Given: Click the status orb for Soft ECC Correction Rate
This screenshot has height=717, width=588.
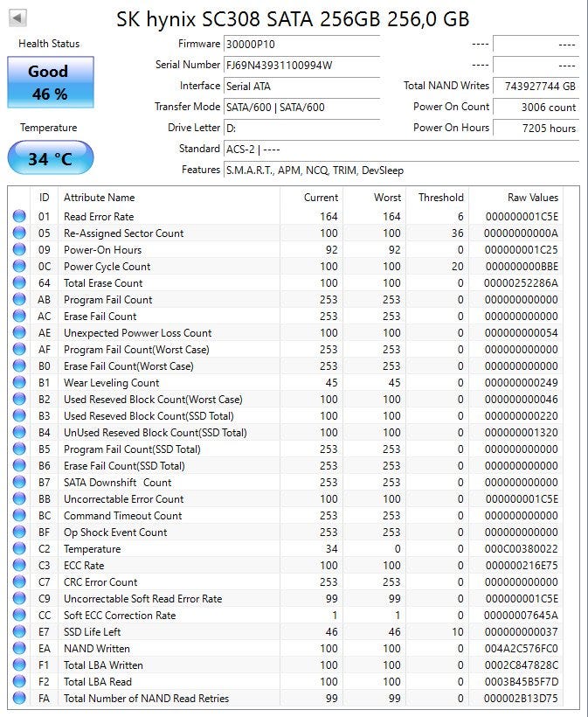Looking at the screenshot, I should [x=19, y=615].
